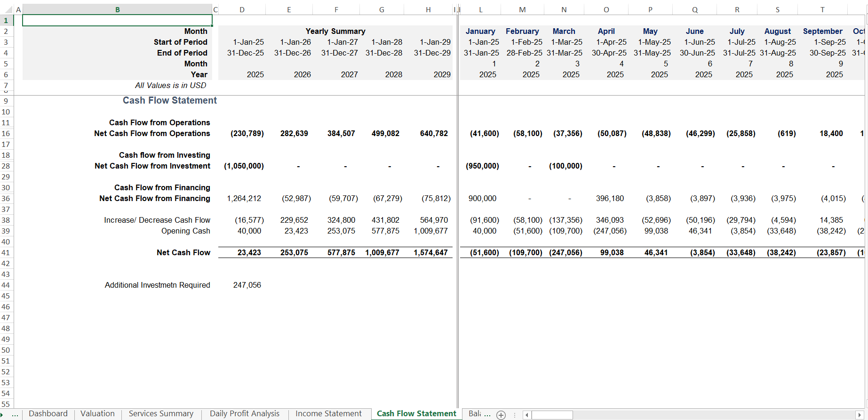Image resolution: width=868 pixels, height=420 pixels.
Task: Select column T header
Action: pos(822,9)
